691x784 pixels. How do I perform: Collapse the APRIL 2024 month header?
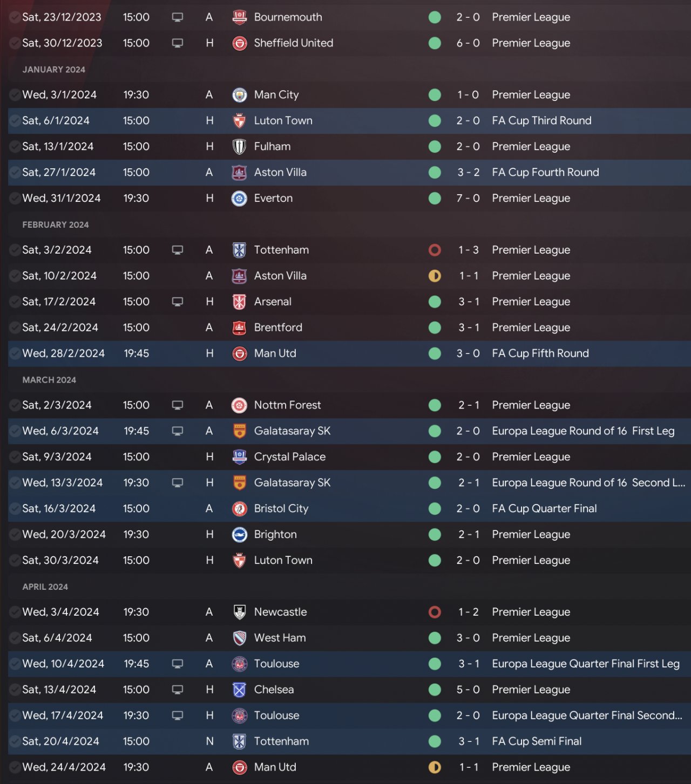click(x=45, y=587)
